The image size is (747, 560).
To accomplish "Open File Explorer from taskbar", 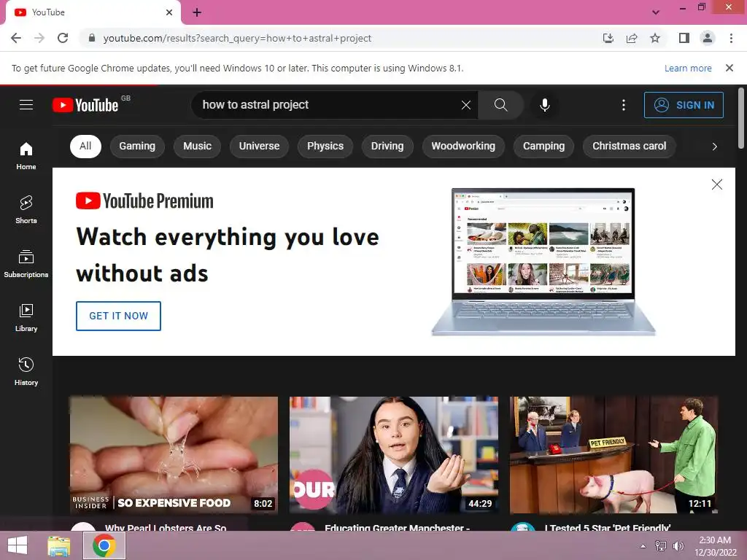I will (x=59, y=545).
